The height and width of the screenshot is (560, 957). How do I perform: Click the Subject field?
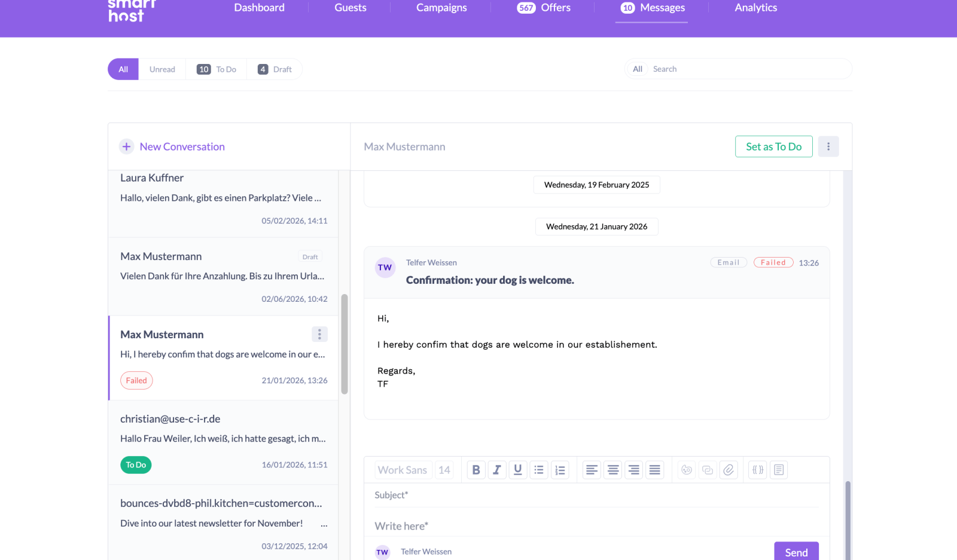(596, 495)
